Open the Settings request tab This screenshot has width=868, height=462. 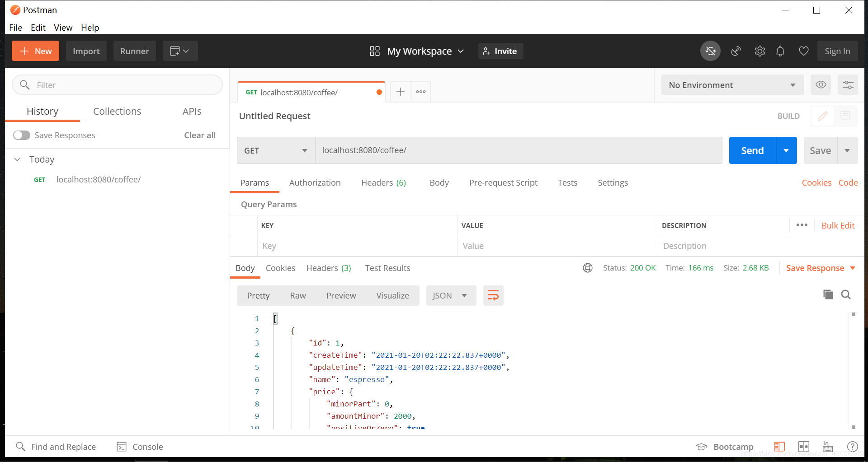tap(613, 182)
